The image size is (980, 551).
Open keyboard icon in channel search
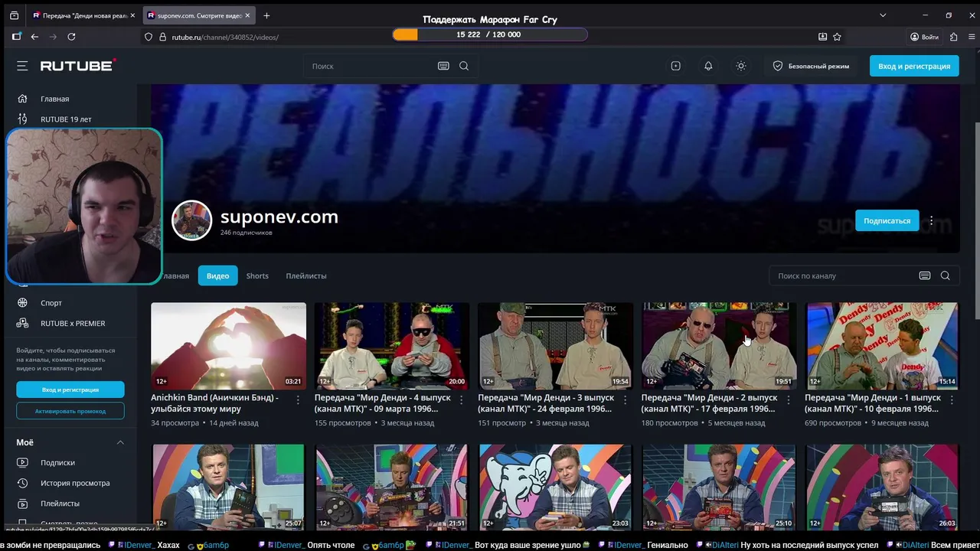(x=925, y=275)
